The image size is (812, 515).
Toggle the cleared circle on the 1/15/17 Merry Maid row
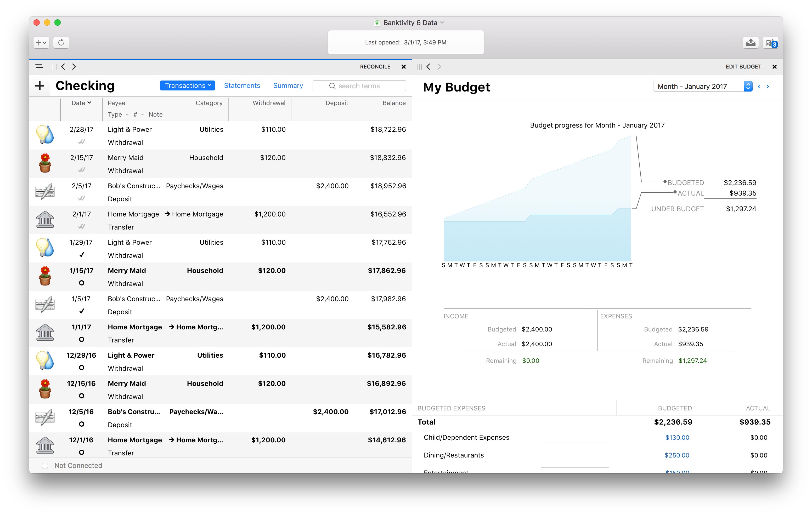(x=81, y=283)
